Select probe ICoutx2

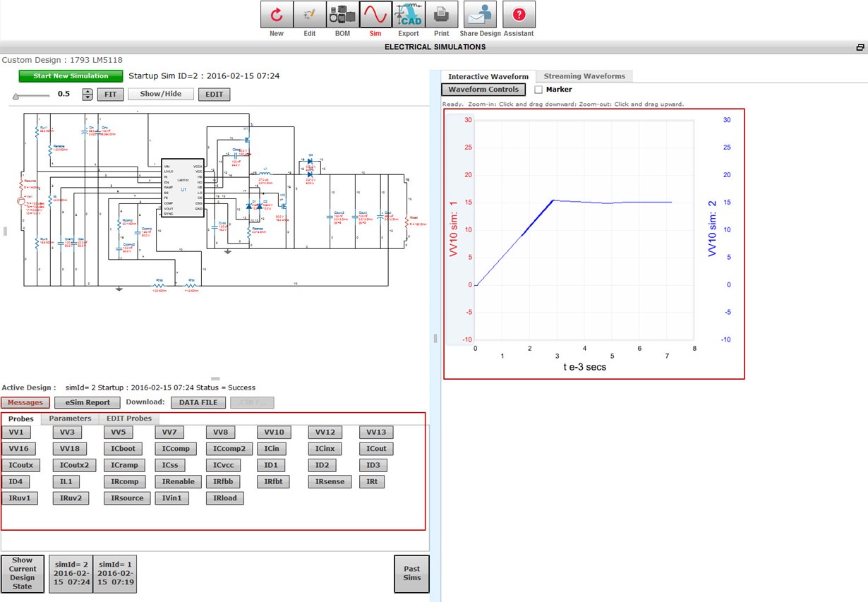click(74, 465)
